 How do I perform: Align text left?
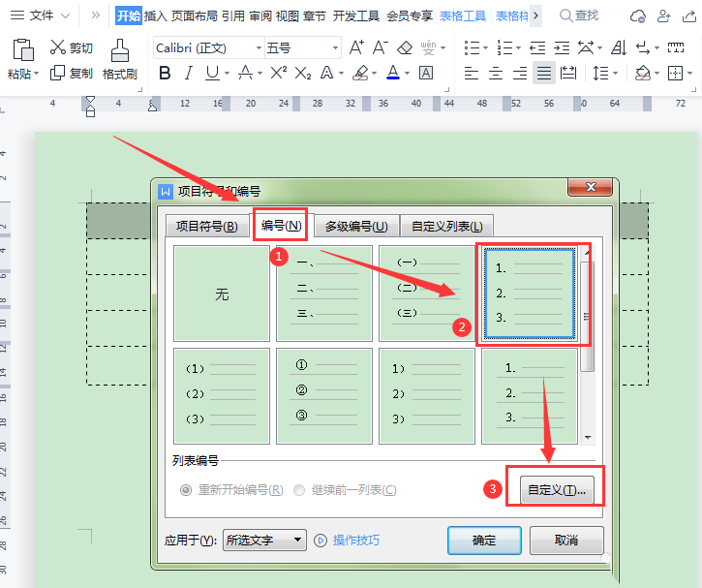(x=472, y=73)
